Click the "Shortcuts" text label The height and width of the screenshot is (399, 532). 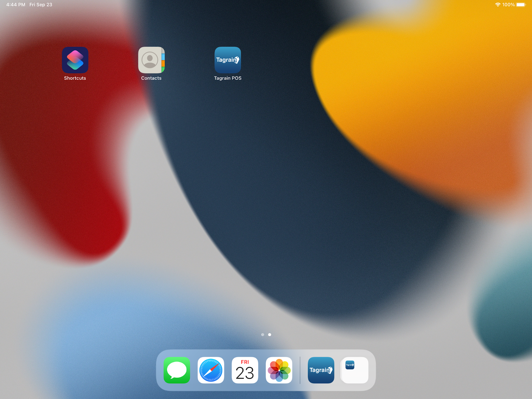point(75,78)
